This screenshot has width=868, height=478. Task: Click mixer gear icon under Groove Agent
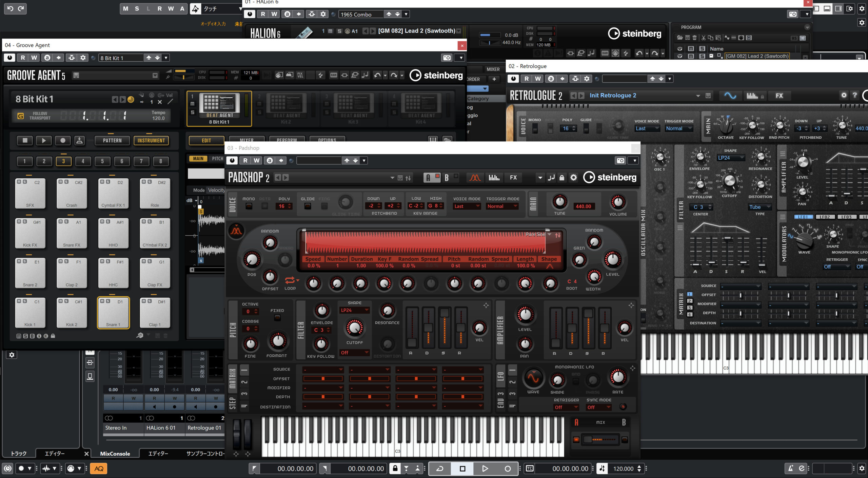(12, 355)
